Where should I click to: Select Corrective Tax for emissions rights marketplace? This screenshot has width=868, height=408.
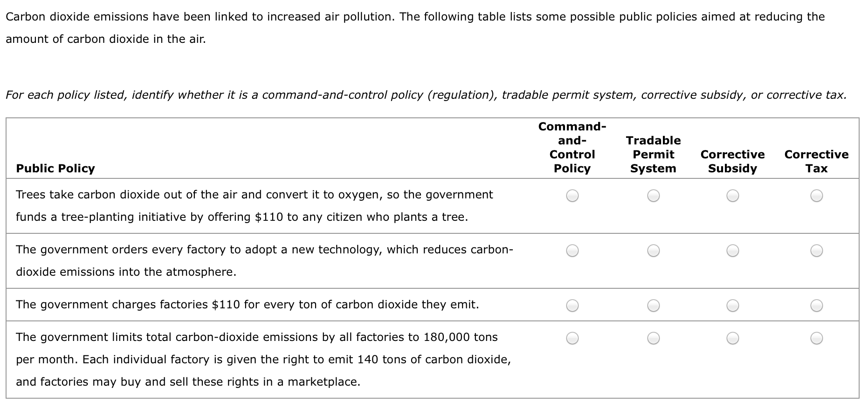click(816, 338)
